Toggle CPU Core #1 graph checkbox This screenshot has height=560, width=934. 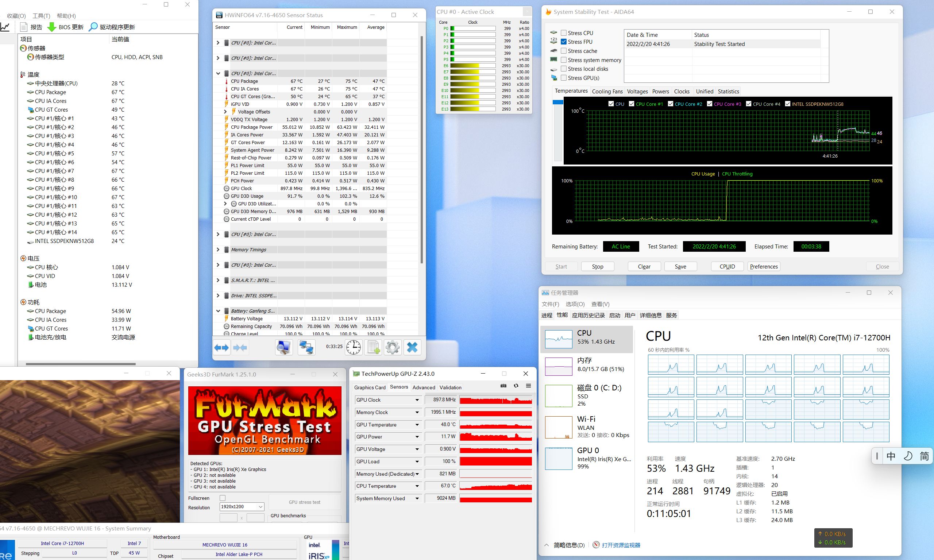click(631, 104)
